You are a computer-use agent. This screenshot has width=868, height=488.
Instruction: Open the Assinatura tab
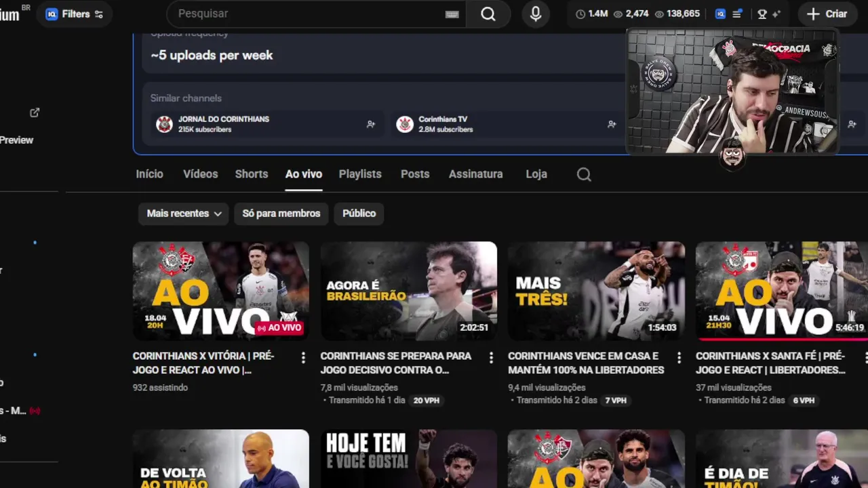pyautogui.click(x=475, y=174)
